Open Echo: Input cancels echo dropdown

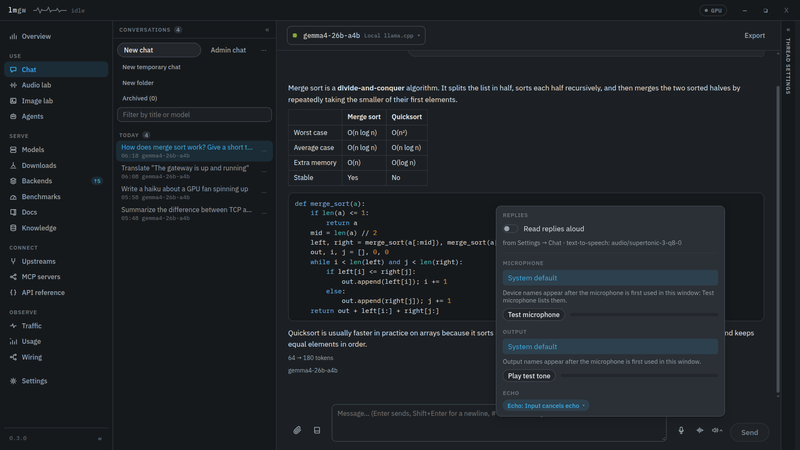click(x=545, y=406)
